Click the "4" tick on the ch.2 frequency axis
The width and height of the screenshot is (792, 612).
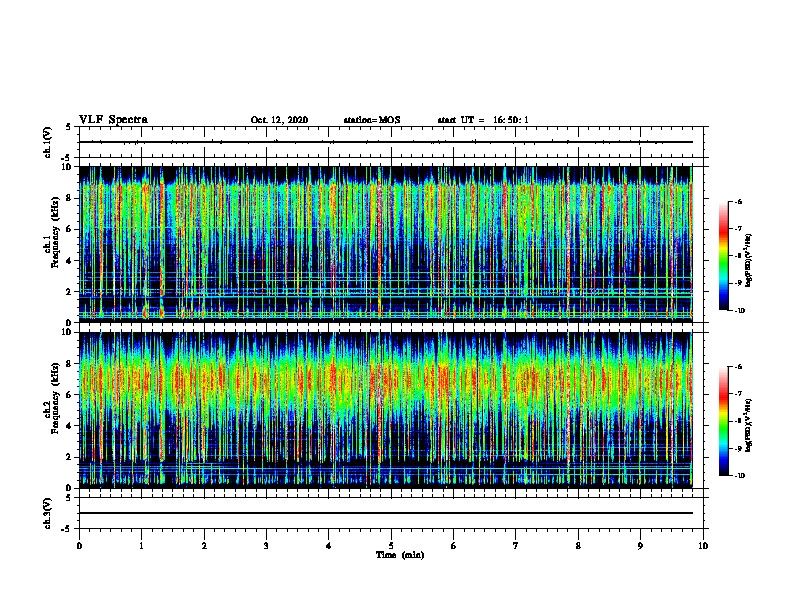click(70, 426)
